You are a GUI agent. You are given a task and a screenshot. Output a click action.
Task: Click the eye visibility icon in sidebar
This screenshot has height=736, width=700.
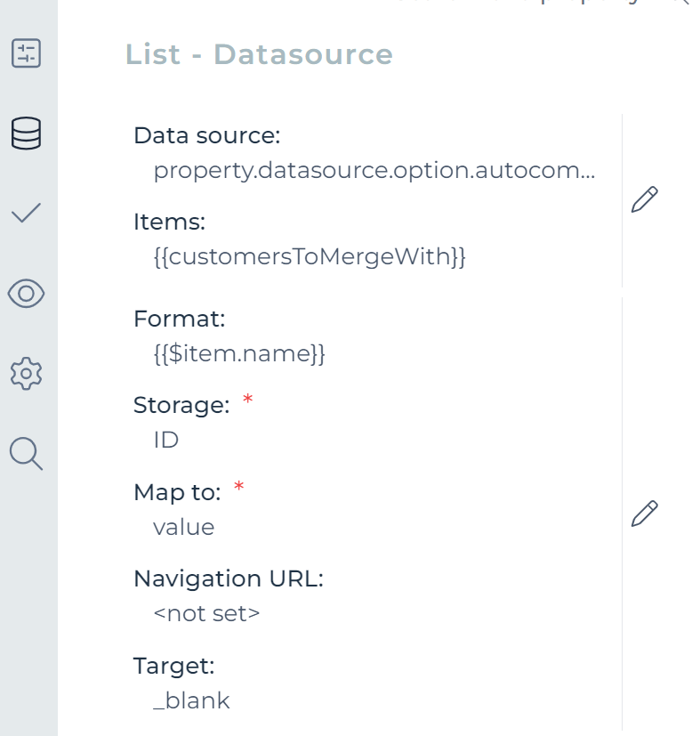pos(27,294)
